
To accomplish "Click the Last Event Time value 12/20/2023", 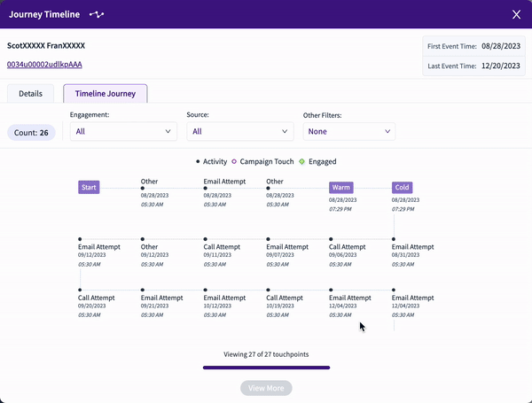I will pos(501,66).
